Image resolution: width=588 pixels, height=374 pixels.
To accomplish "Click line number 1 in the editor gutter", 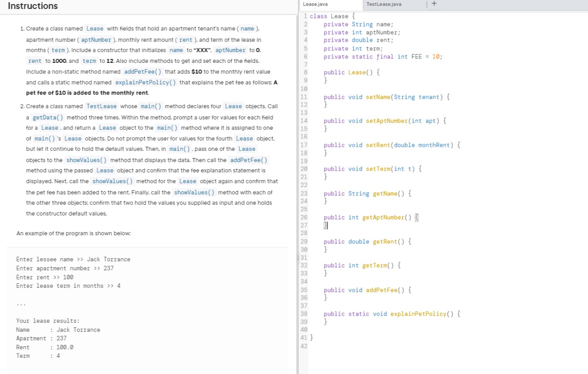I will [305, 16].
